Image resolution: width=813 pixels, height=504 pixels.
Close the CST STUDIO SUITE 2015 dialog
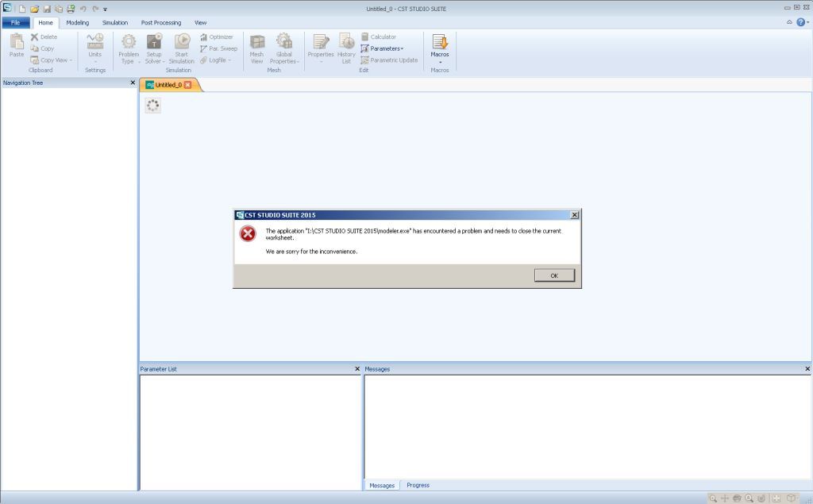[x=575, y=214]
